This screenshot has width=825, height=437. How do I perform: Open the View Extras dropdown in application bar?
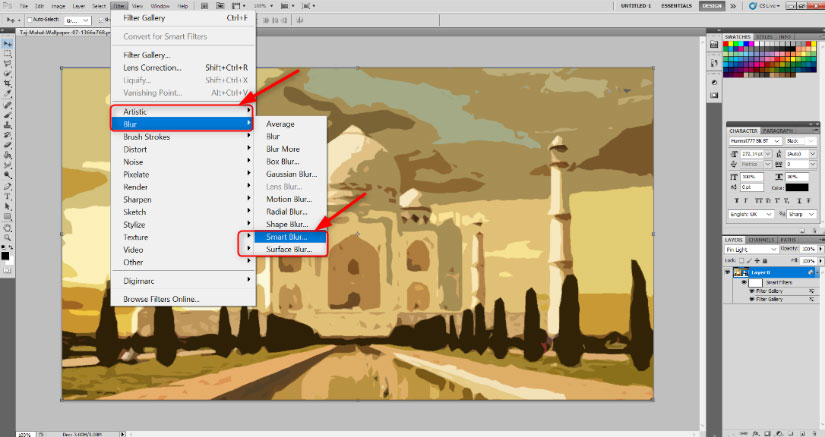coord(238,6)
